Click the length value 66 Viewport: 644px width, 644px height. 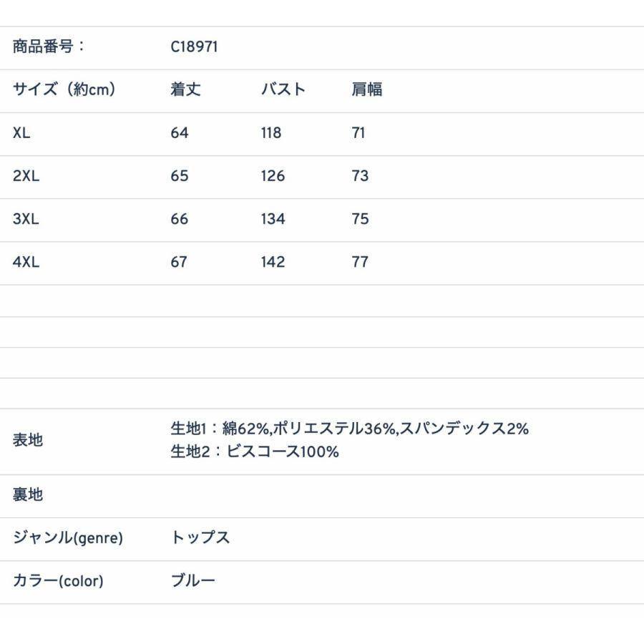pyautogui.click(x=179, y=219)
